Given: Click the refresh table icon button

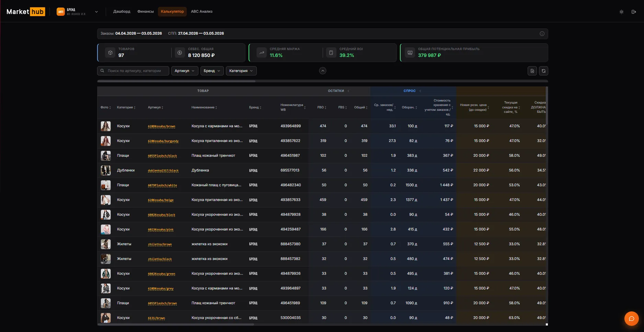Looking at the screenshot, I should click(543, 71).
